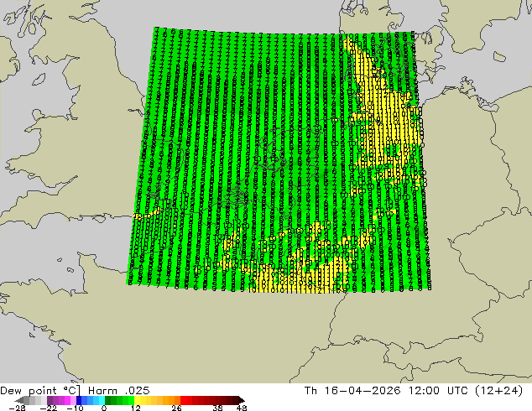
Task: Pick the cyan swatch near value 0
Action: tap(102, 400)
